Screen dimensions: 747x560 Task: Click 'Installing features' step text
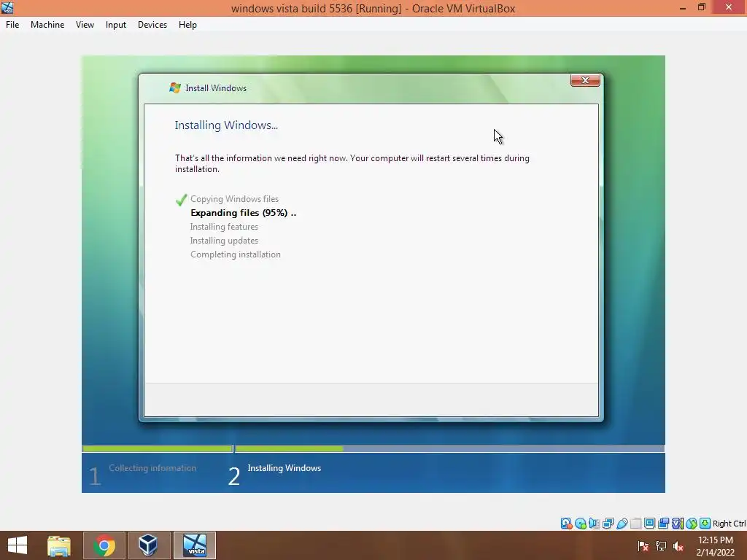tap(225, 227)
